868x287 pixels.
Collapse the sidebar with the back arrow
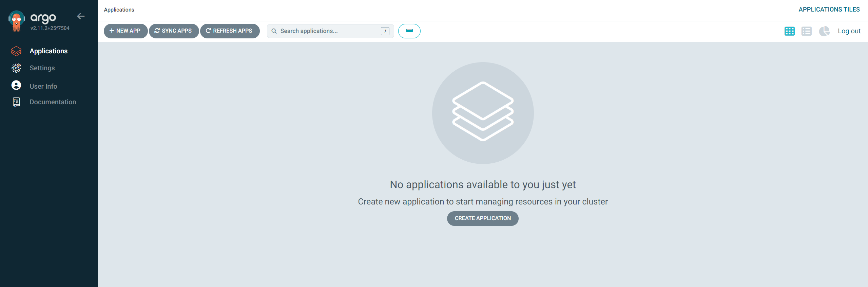click(81, 16)
